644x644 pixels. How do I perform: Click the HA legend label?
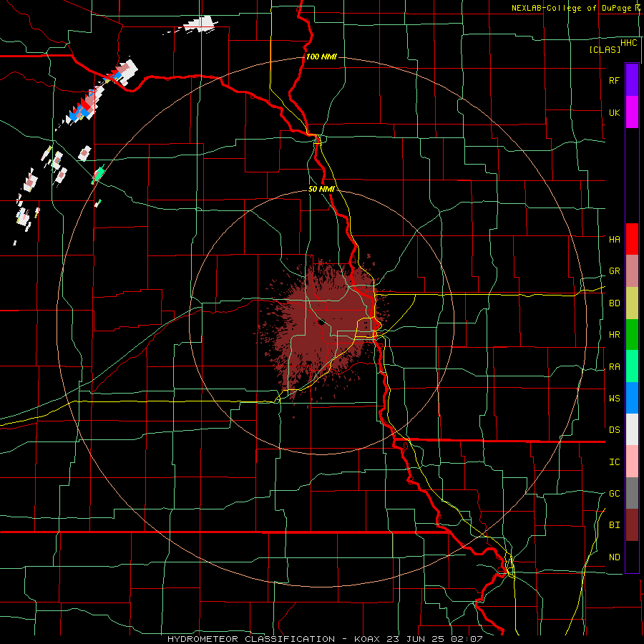614,239
